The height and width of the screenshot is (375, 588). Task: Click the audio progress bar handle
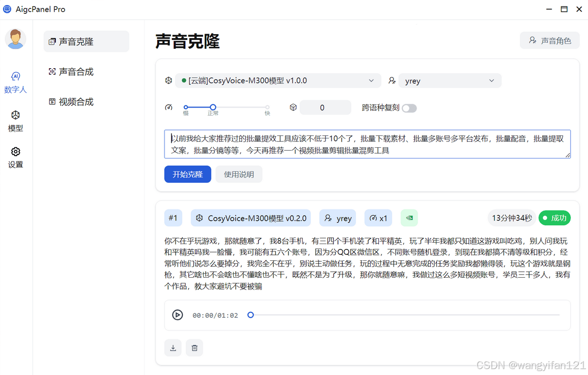pyautogui.click(x=251, y=315)
